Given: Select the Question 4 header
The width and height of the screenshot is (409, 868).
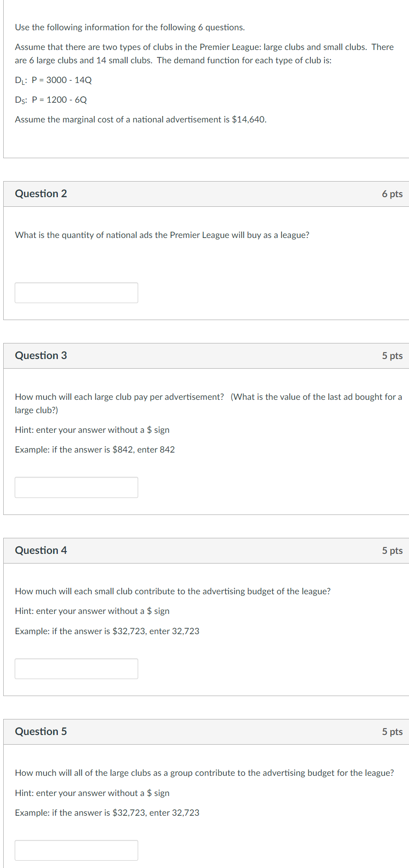Looking at the screenshot, I should pyautogui.click(x=41, y=550).
